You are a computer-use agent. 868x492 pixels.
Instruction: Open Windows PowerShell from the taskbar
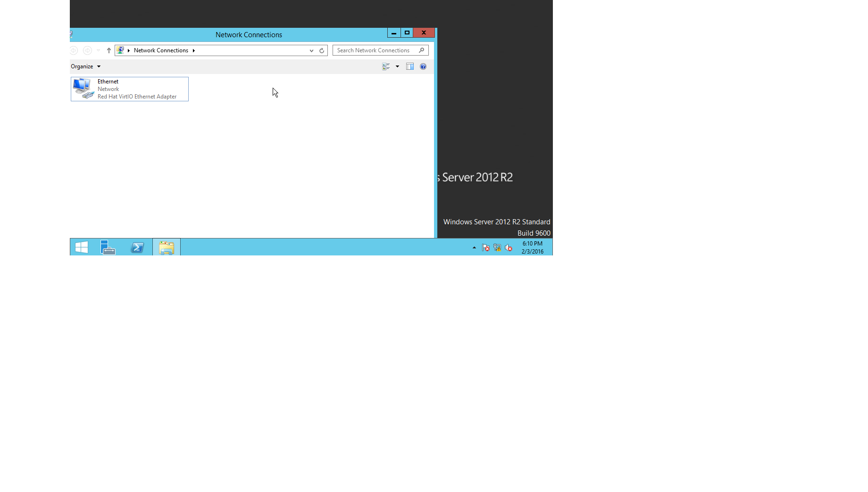click(137, 247)
